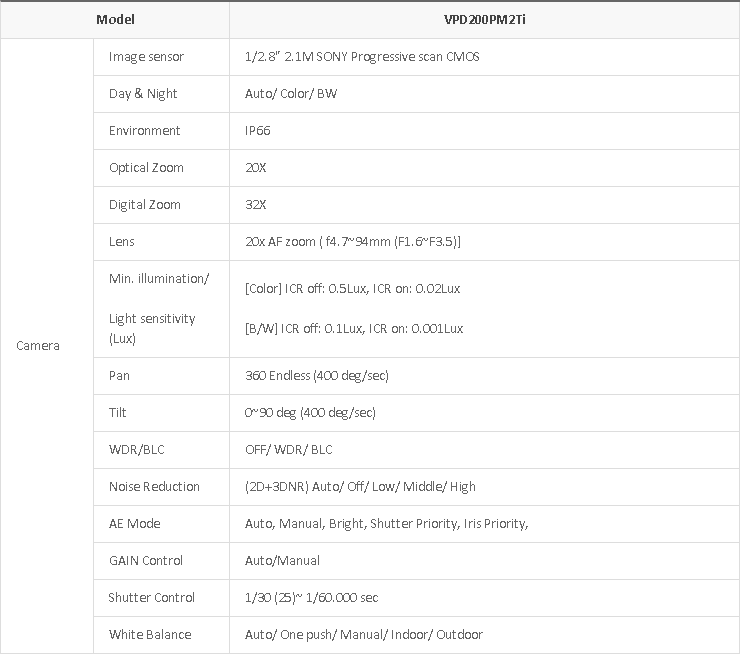Select the Noise Reduction label
740x654 pixels.
pos(154,487)
